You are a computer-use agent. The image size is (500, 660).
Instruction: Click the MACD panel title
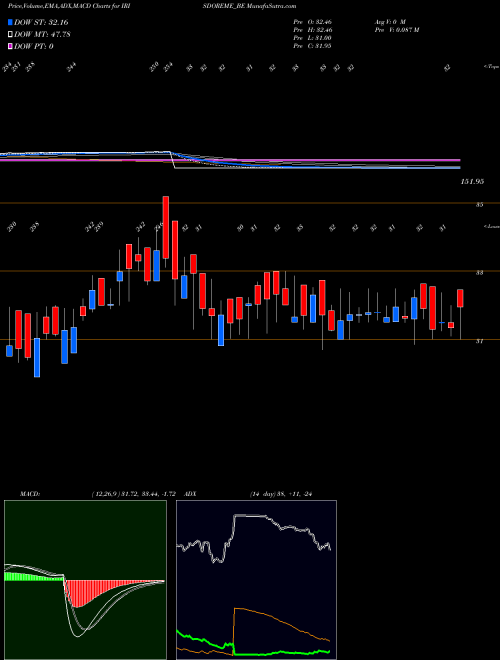coord(30,493)
